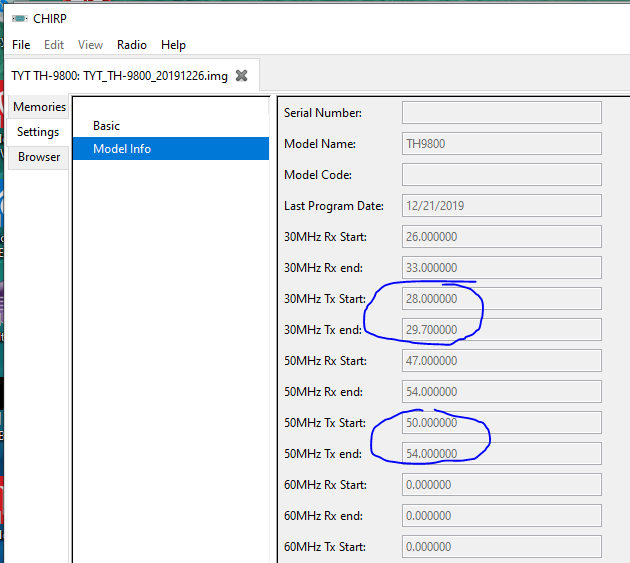Click the '60MHz Rx Start:' label

pos(325,485)
